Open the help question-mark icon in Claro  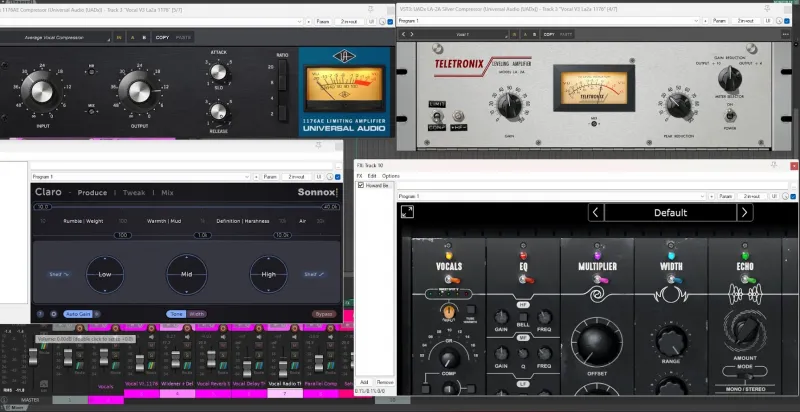(x=41, y=314)
